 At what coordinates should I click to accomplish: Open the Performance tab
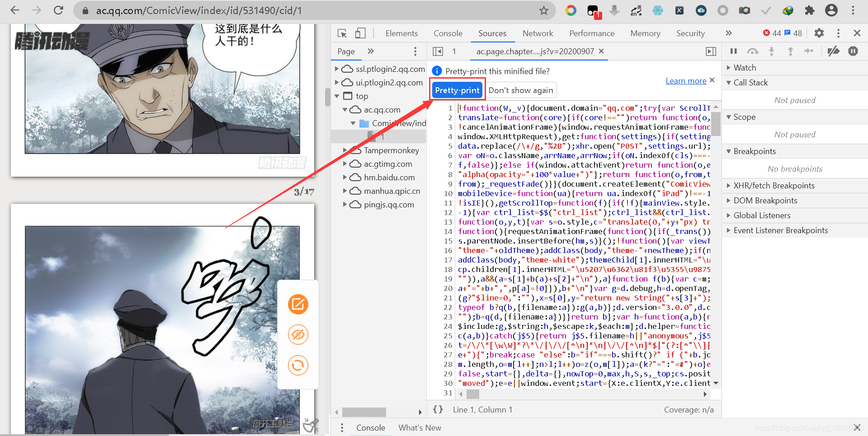[592, 33]
